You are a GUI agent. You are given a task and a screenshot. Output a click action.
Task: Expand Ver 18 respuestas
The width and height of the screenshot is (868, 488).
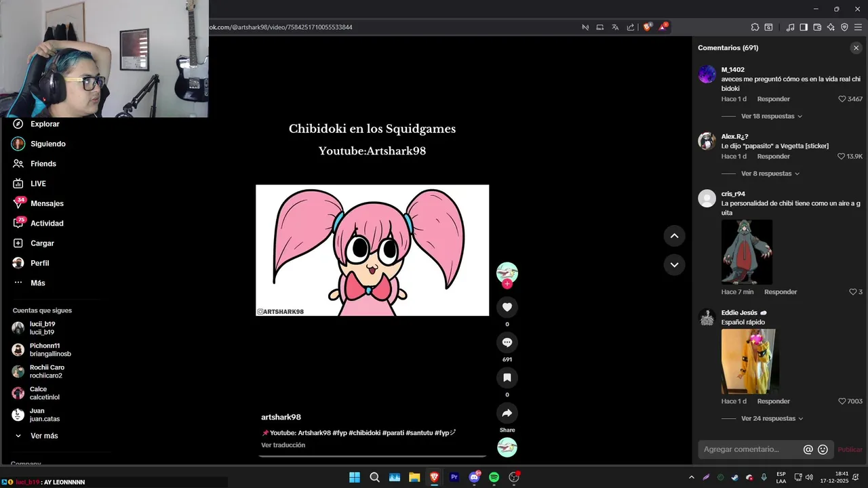tap(772, 117)
